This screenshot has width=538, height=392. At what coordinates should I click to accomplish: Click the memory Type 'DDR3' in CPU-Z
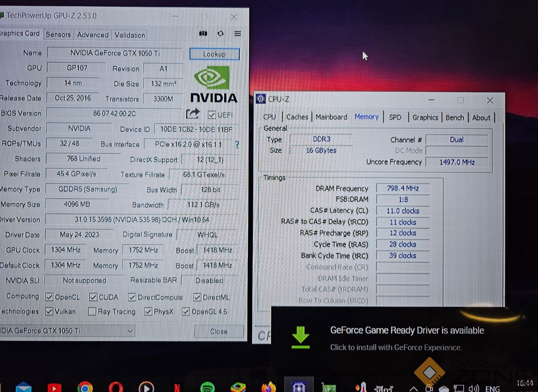pyautogui.click(x=321, y=139)
